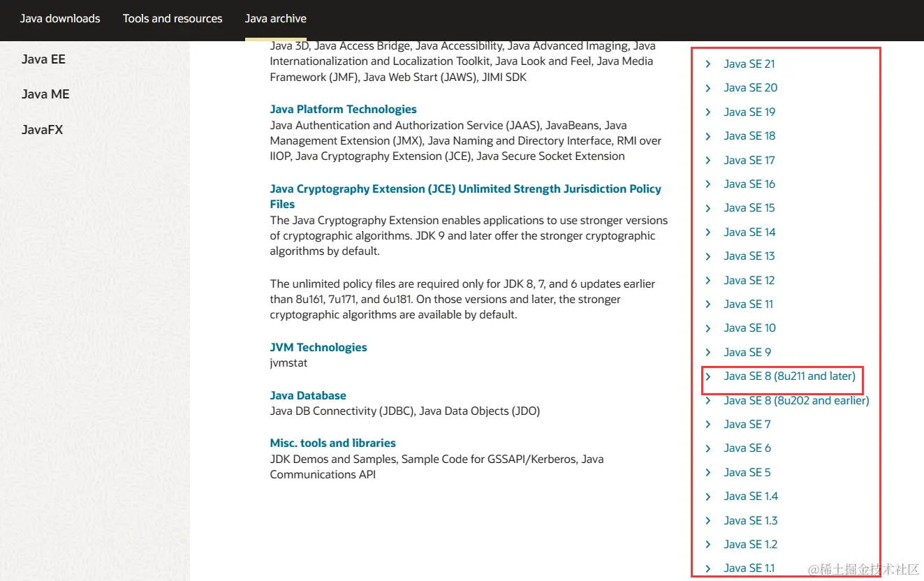Open Java EE in the sidebar
The width and height of the screenshot is (924, 581).
[43, 59]
